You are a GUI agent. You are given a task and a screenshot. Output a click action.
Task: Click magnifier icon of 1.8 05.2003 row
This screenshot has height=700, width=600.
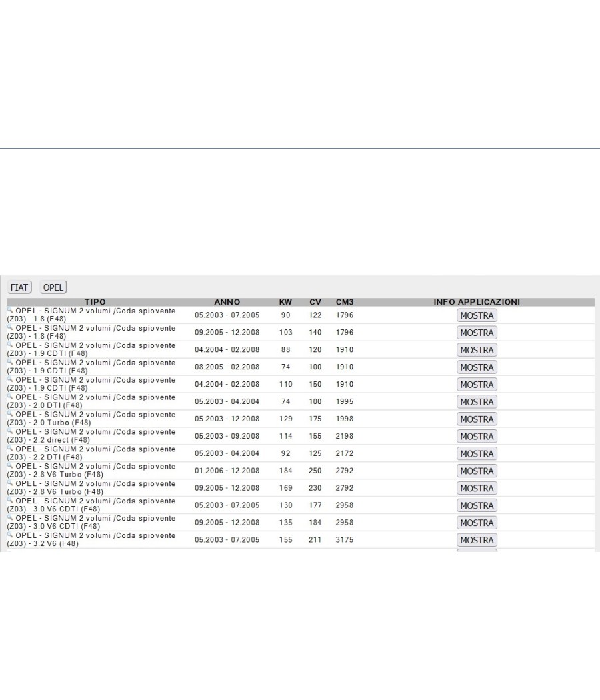point(10,310)
